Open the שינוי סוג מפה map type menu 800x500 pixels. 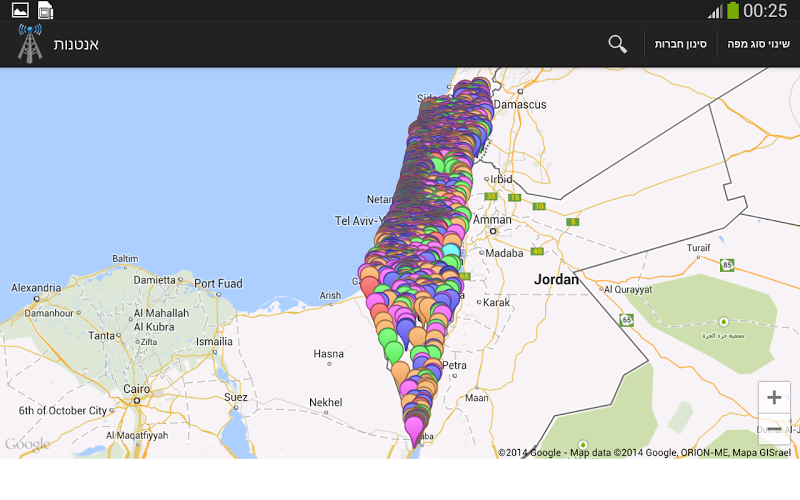click(758, 44)
